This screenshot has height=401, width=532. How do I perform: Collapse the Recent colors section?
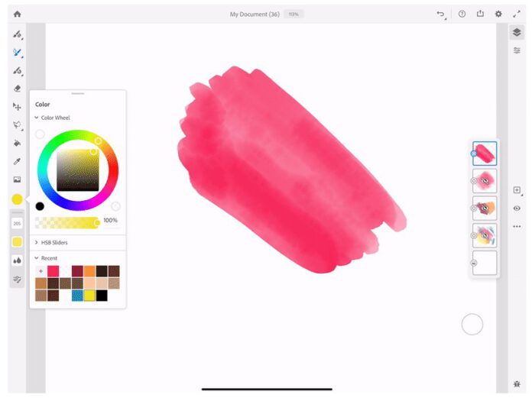(x=36, y=258)
